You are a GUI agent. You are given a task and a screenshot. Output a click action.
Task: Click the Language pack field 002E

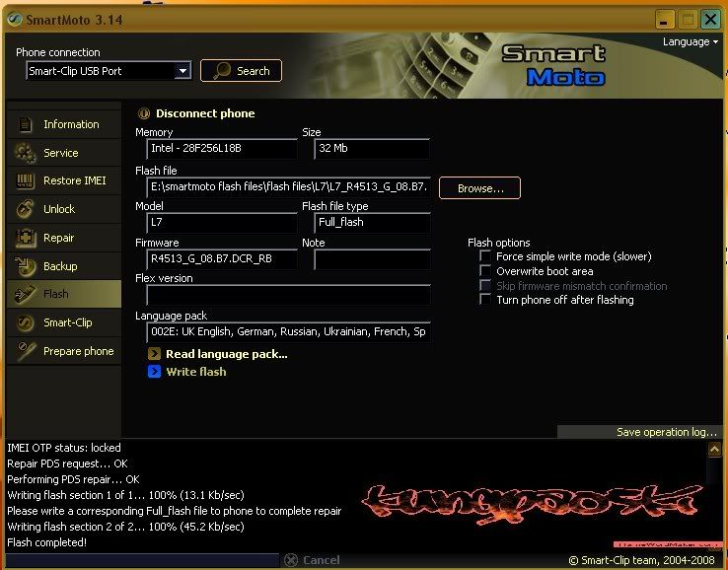pos(288,332)
